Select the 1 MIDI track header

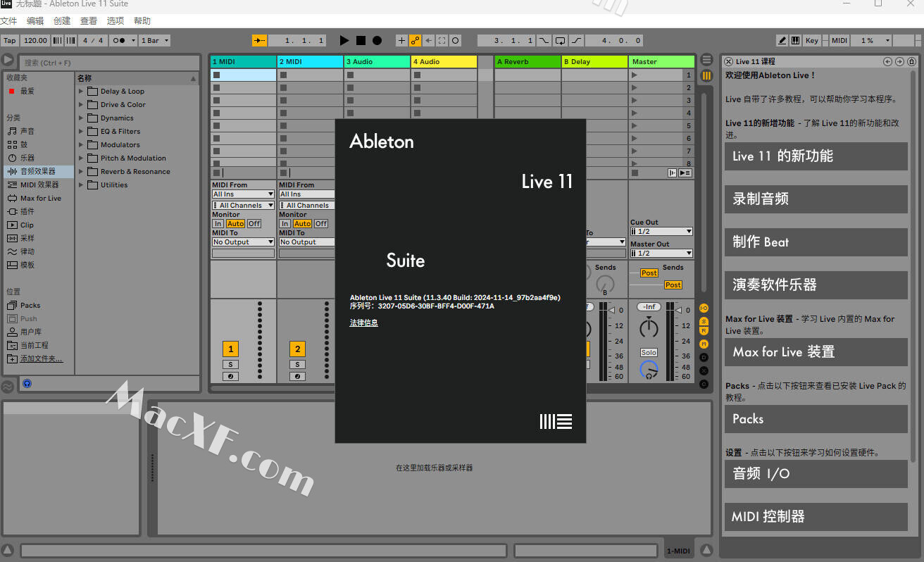[x=243, y=61]
